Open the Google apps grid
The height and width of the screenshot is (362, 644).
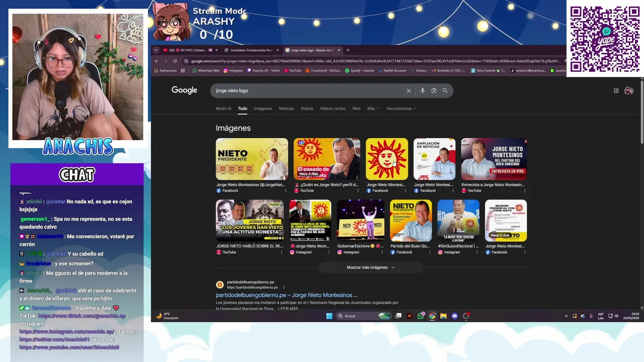[616, 90]
